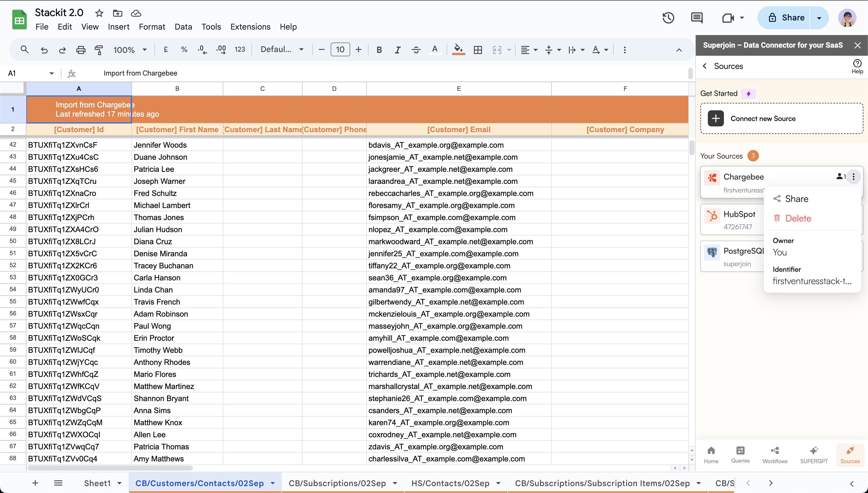Format as percent
The height and width of the screenshot is (493, 868).
184,50
